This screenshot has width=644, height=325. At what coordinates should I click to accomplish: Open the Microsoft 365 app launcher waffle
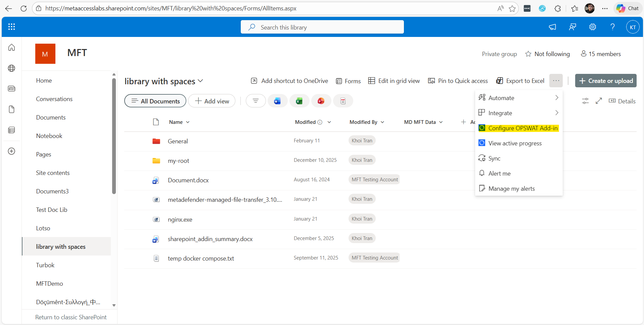click(11, 27)
